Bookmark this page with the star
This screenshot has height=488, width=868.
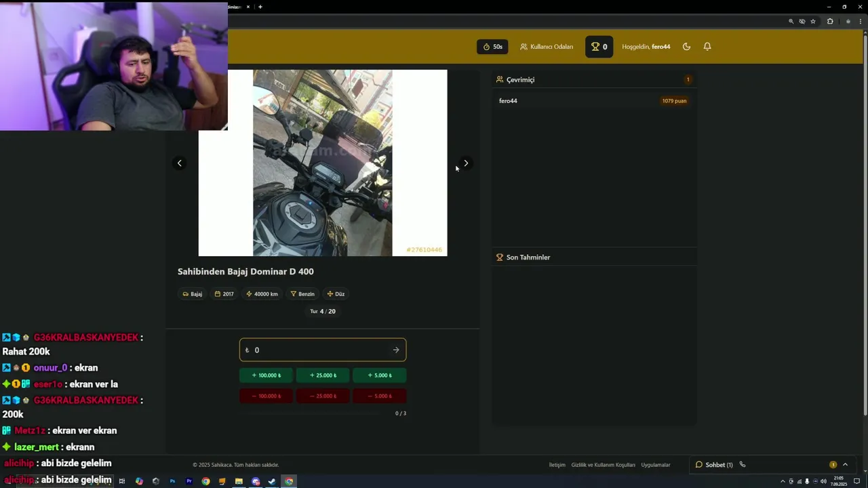pos(812,22)
